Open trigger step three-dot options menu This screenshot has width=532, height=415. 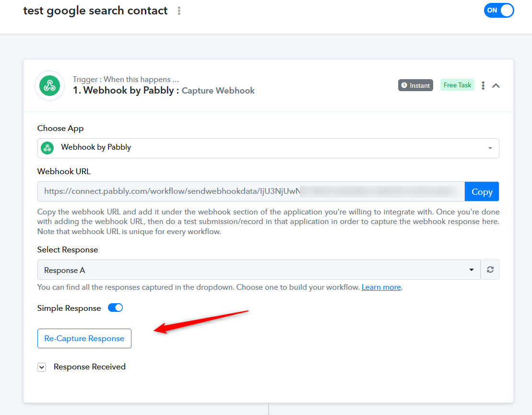[483, 85]
